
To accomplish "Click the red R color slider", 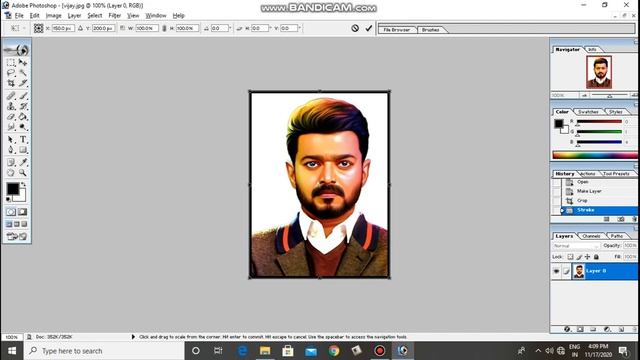I will (599, 122).
